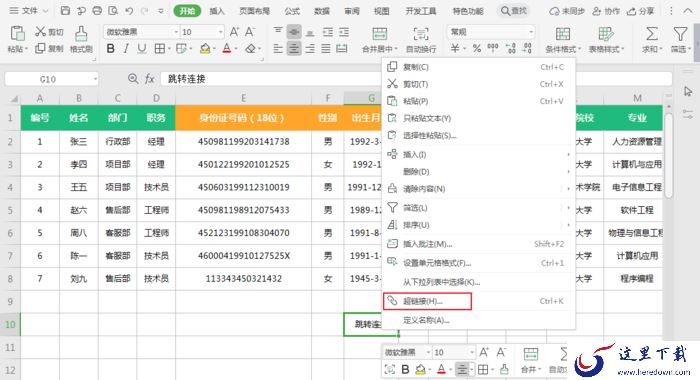The image size is (700, 380).
Task: Click row 10 header
Action: (x=10, y=324)
